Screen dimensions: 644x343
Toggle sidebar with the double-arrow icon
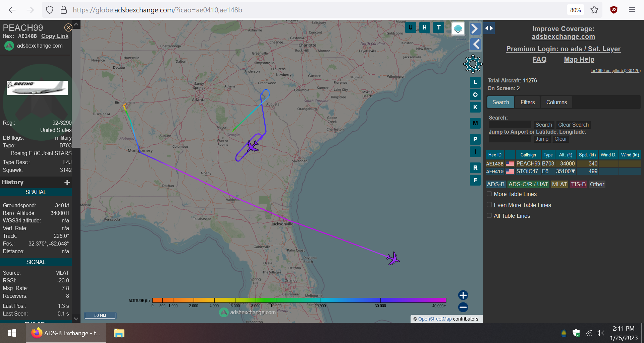click(489, 28)
